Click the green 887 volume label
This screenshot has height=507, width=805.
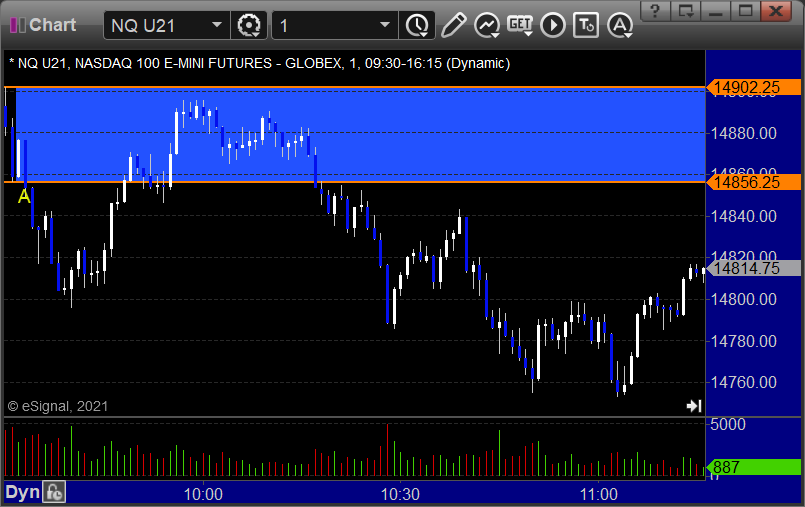pyautogui.click(x=754, y=467)
